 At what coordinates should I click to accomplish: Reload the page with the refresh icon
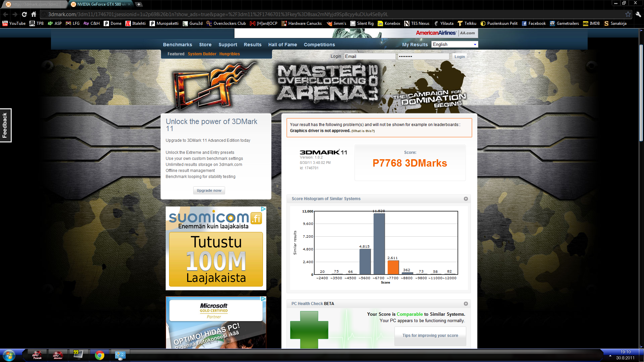24,14
